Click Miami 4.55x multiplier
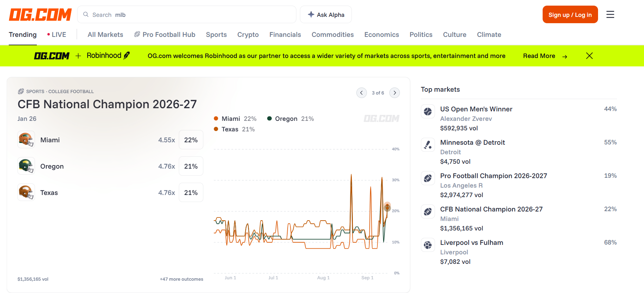644x293 pixels. (x=167, y=140)
